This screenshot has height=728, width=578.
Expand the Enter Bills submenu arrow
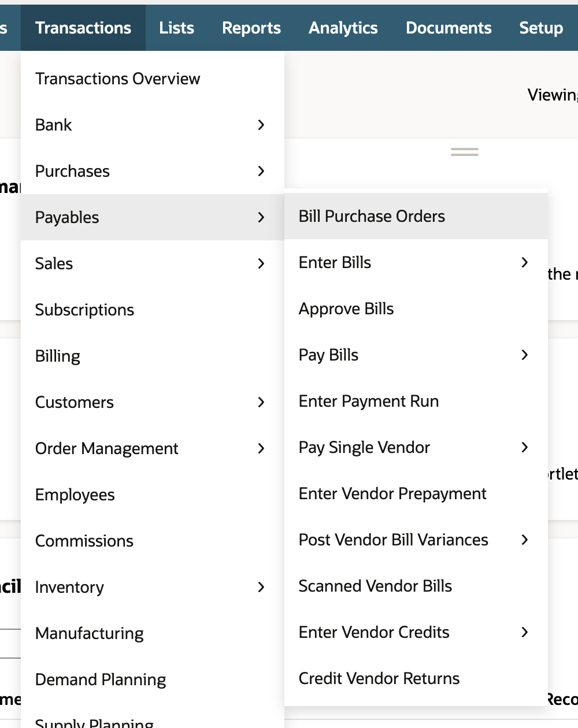(525, 262)
